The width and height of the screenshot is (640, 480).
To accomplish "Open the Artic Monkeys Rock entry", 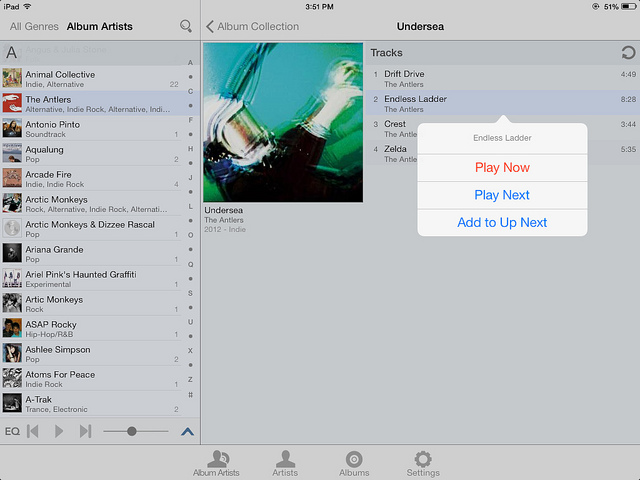I will click(91, 303).
